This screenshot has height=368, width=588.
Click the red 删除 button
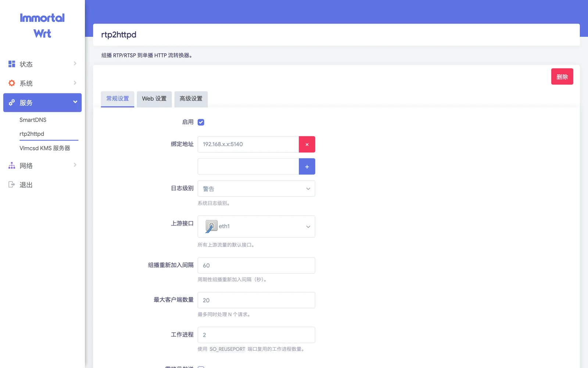562,77
